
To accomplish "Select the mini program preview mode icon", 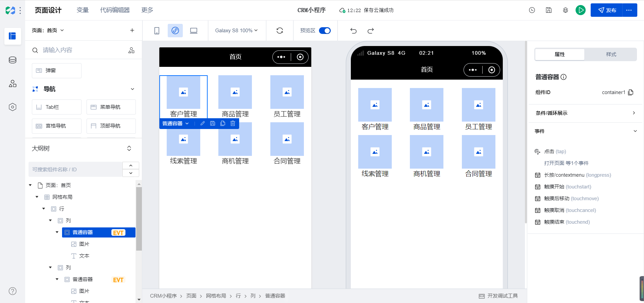I will point(175,31).
